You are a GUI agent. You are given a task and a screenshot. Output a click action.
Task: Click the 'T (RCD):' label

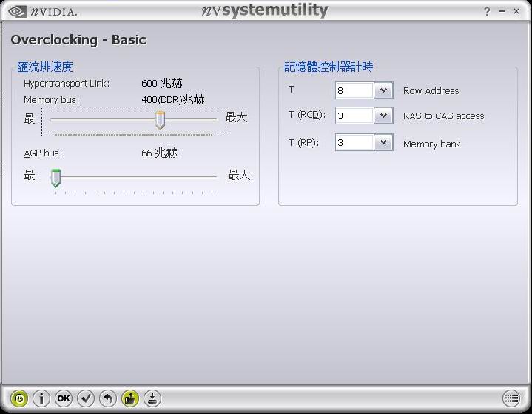click(x=307, y=115)
